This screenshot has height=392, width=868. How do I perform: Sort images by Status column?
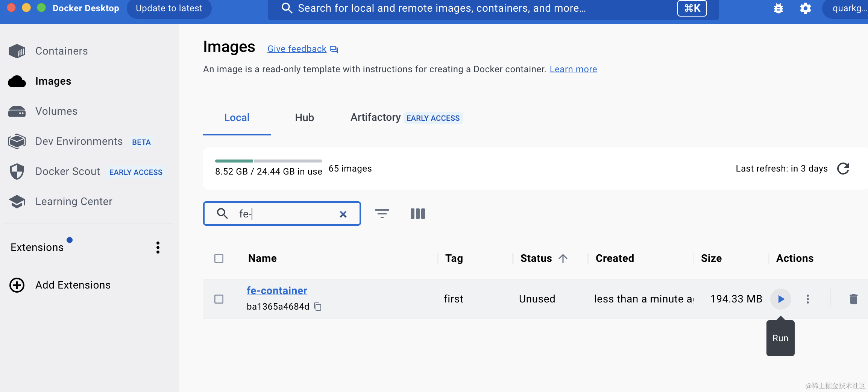tap(536, 258)
